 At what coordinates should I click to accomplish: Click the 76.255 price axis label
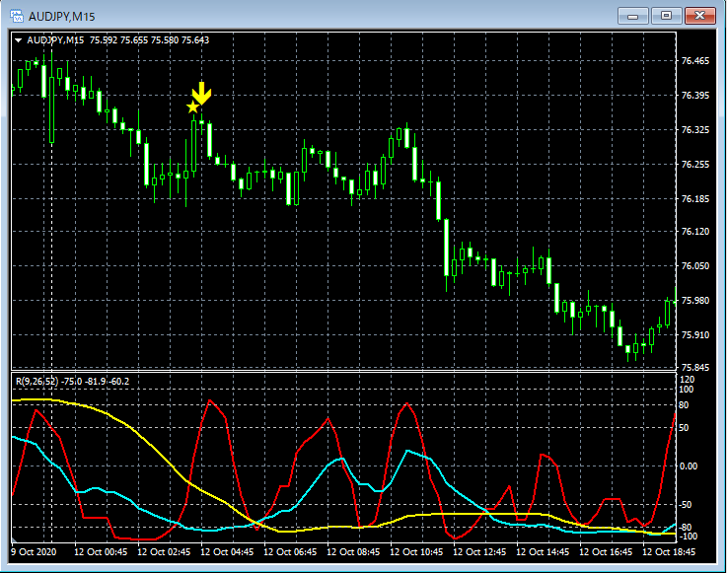tap(695, 164)
